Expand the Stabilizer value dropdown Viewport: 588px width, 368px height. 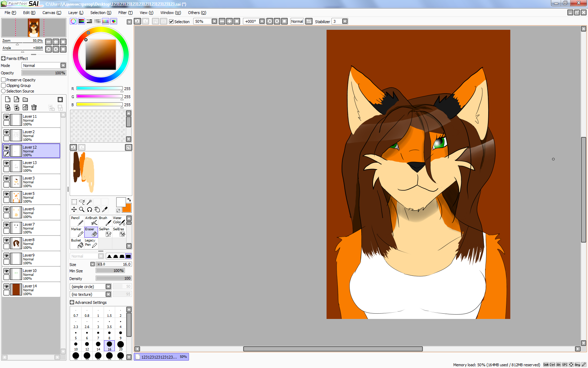[345, 21]
